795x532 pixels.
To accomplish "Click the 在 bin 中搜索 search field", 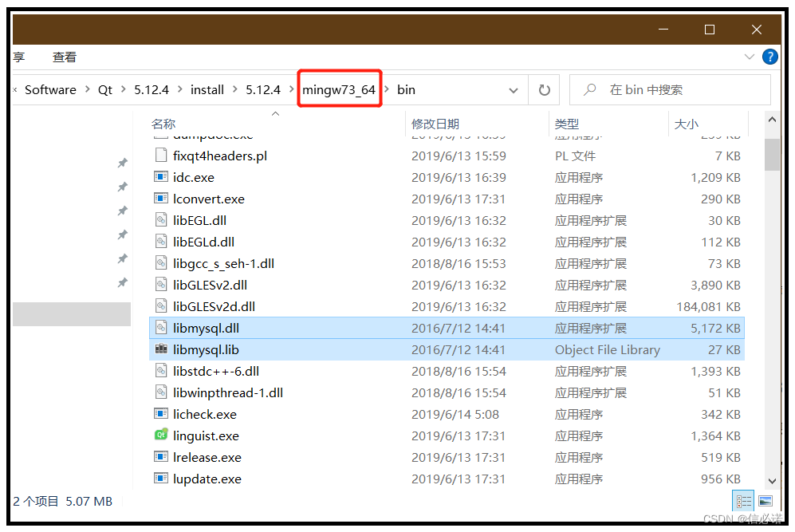I will [670, 90].
